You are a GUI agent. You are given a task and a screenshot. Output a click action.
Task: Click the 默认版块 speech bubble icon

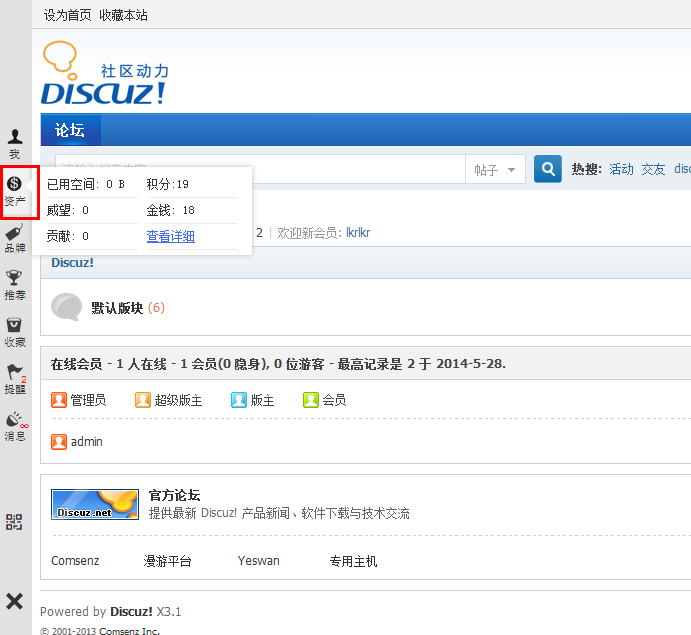[67, 307]
